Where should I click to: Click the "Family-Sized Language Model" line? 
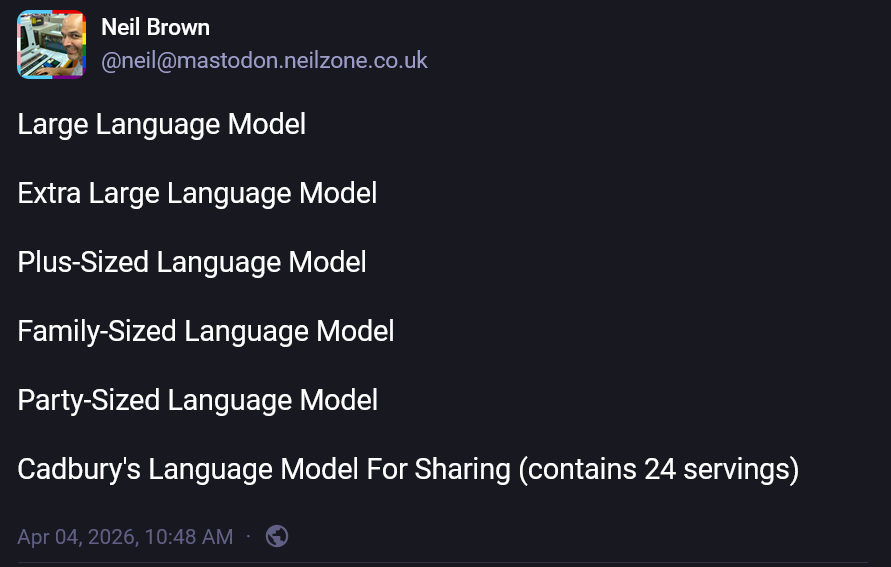click(x=205, y=331)
